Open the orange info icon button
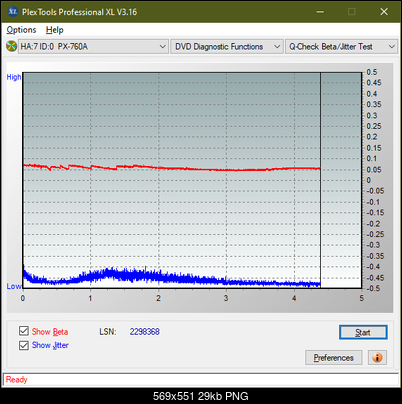Image resolution: width=402 pixels, height=404 pixels. point(377,358)
